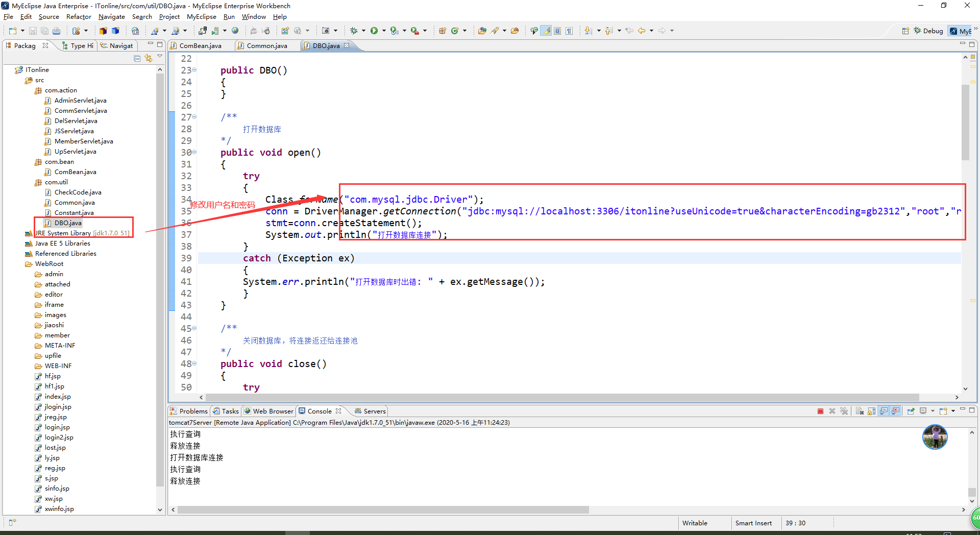Toggle Scroll Lock in the Console
The height and width of the screenshot is (535, 980).
click(x=871, y=411)
